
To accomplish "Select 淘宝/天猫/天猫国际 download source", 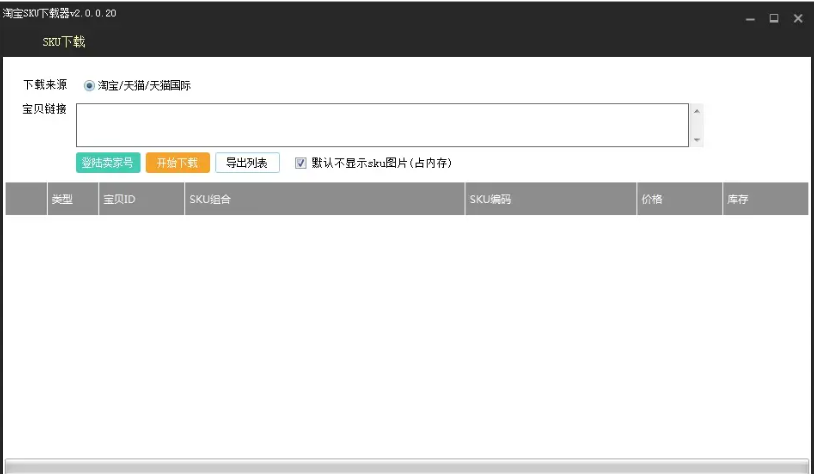I will point(89,86).
